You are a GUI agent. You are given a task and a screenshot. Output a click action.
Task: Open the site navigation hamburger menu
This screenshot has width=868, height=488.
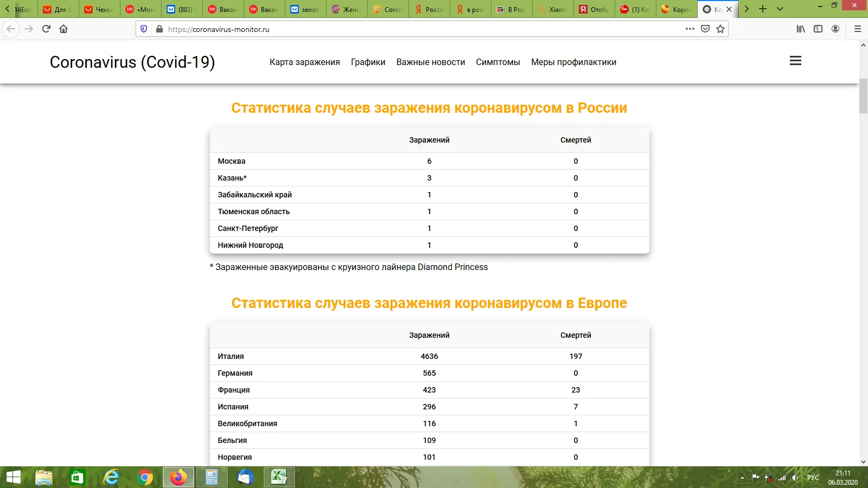795,61
